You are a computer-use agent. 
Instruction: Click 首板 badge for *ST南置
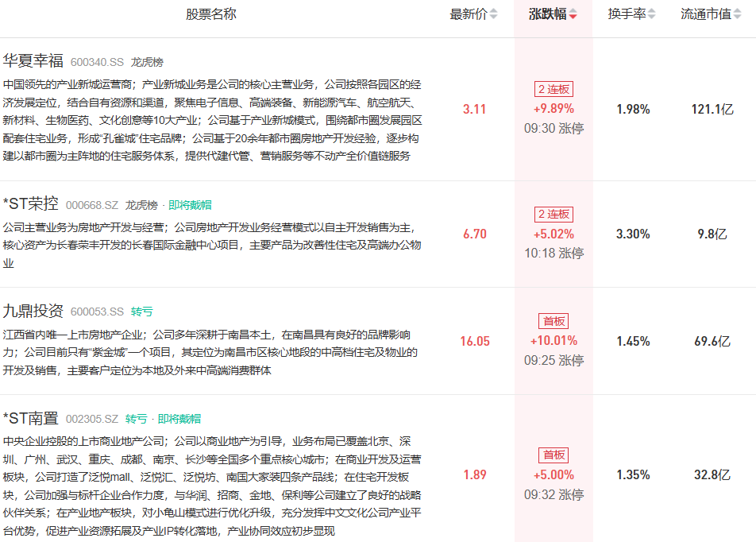(553, 455)
